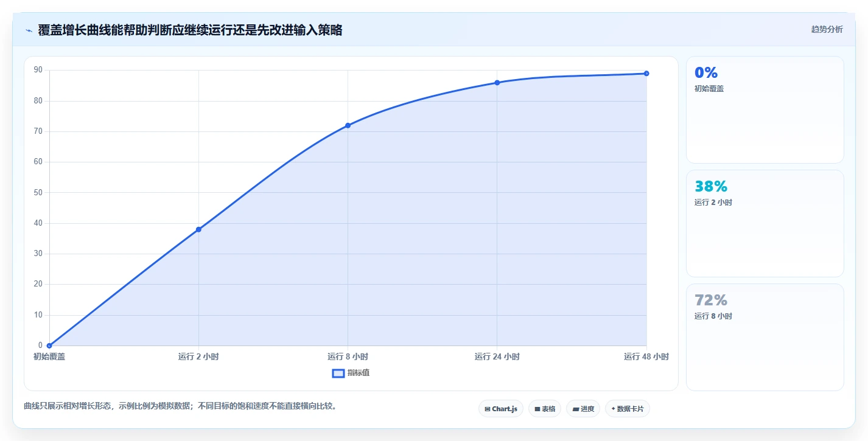Screen dimensions: 868x441
Task: Click the footnote about 模拟数据
Action: 180,406
